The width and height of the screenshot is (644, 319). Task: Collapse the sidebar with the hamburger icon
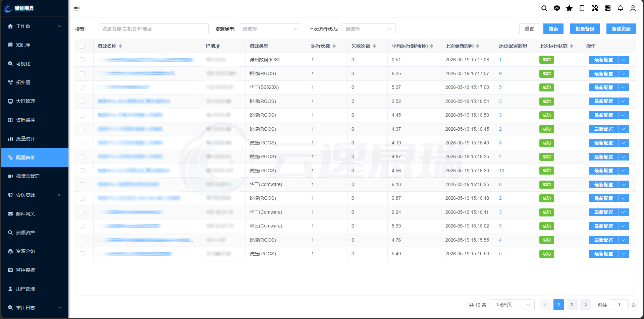[x=77, y=8]
